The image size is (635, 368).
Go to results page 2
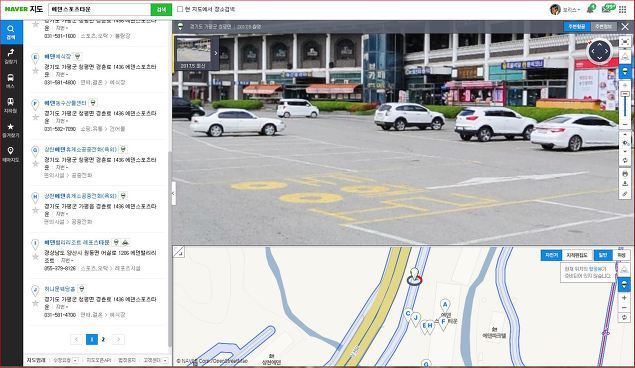tap(103, 339)
